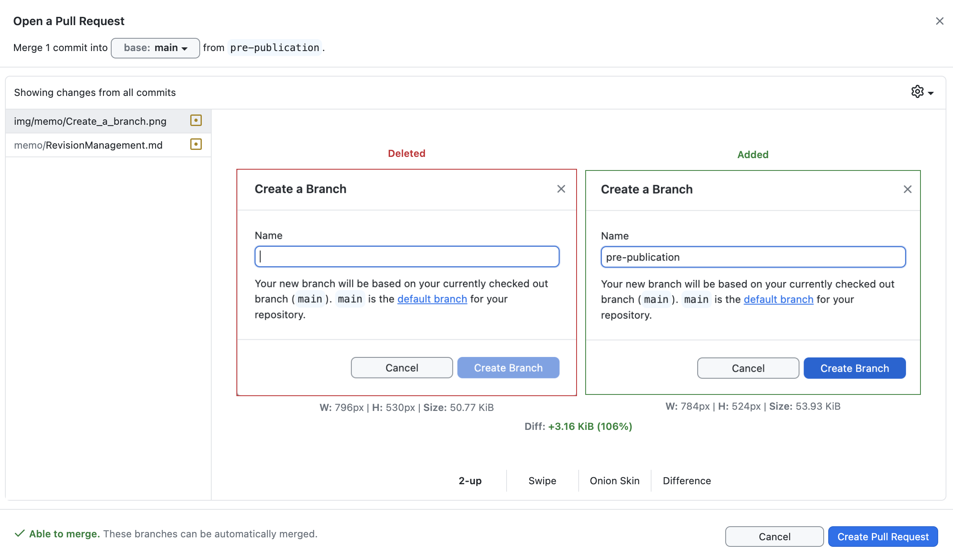Viewport: 953px width, 560px height.
Task: Click the modified icon beside RevisionManagement.md
Action: 196,144
